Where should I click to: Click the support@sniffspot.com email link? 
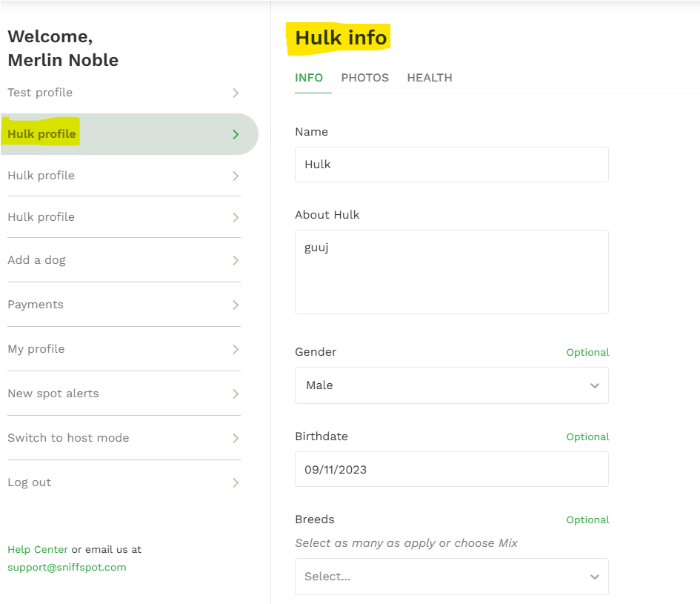tap(67, 568)
